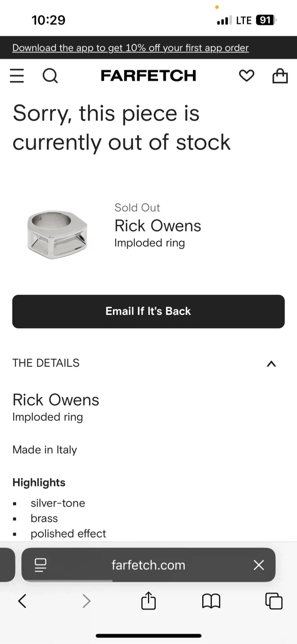This screenshot has width=297, height=644.
Task: Open the Rick Owens product name link
Action: [x=158, y=226]
